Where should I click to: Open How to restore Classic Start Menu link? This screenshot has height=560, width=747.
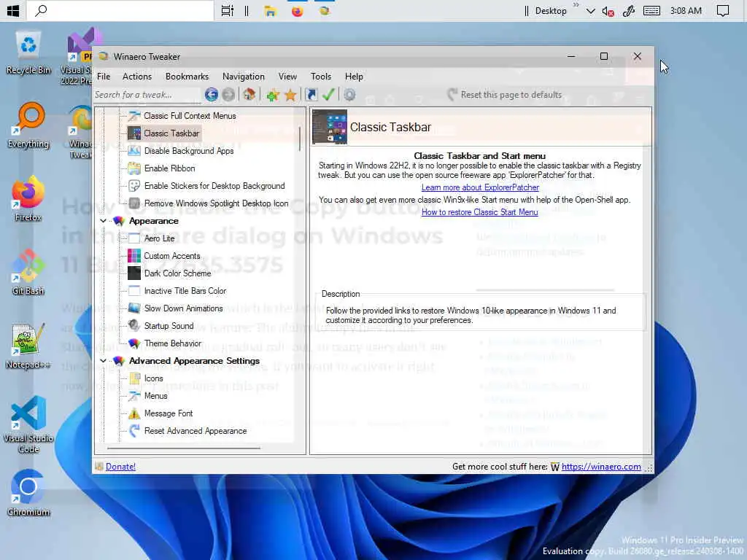pyautogui.click(x=480, y=212)
